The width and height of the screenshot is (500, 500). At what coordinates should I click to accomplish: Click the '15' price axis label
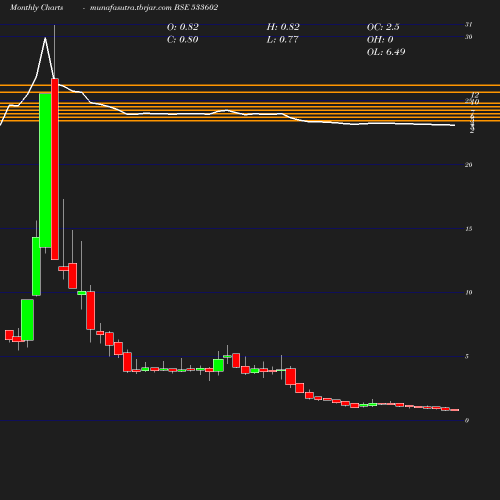469,229
